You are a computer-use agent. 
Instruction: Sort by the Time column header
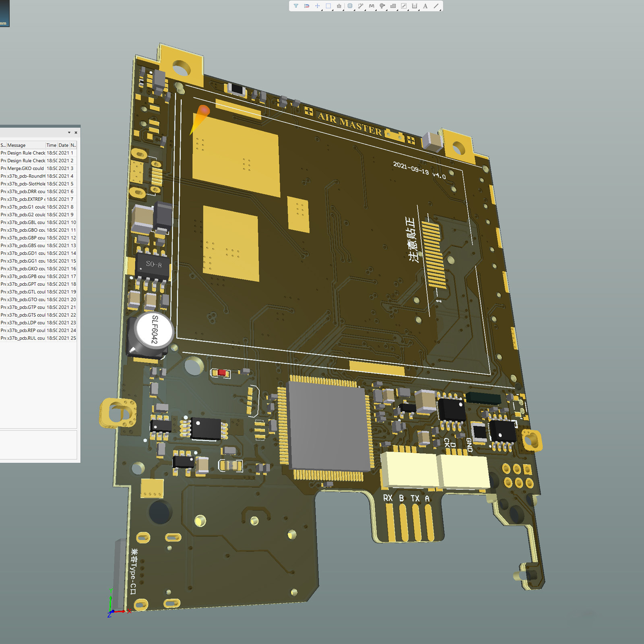[x=52, y=145]
